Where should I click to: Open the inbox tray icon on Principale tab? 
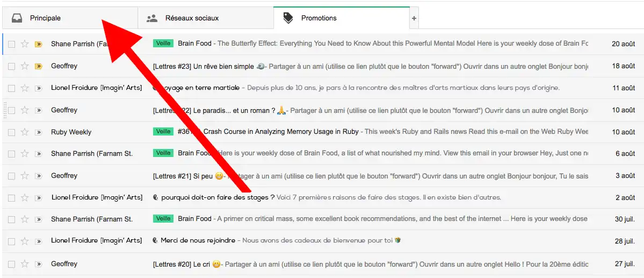(17, 18)
